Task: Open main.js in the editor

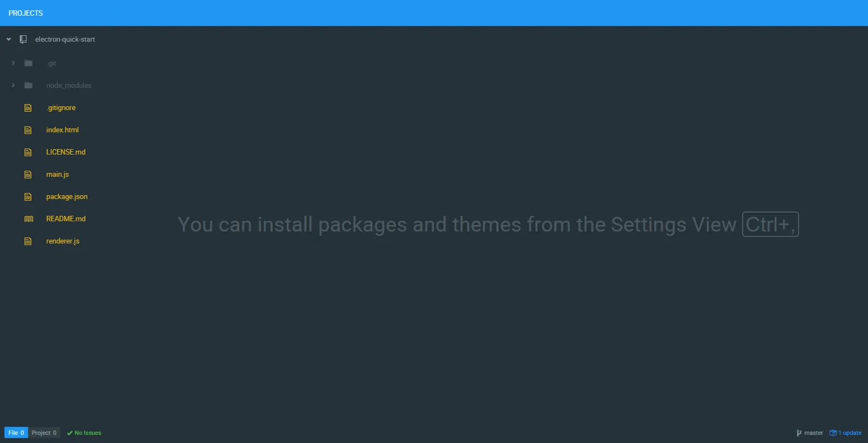Action: pyautogui.click(x=58, y=175)
